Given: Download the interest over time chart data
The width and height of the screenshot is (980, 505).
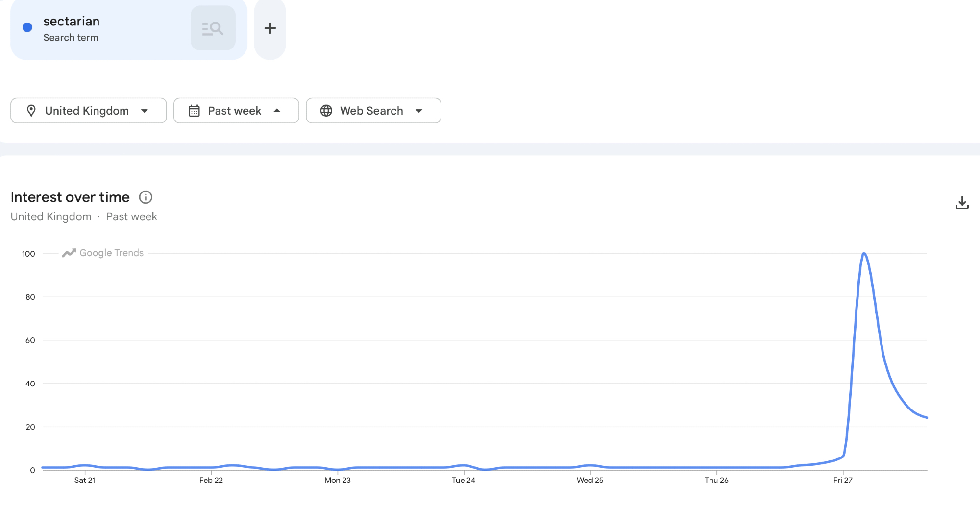Looking at the screenshot, I should (x=962, y=203).
